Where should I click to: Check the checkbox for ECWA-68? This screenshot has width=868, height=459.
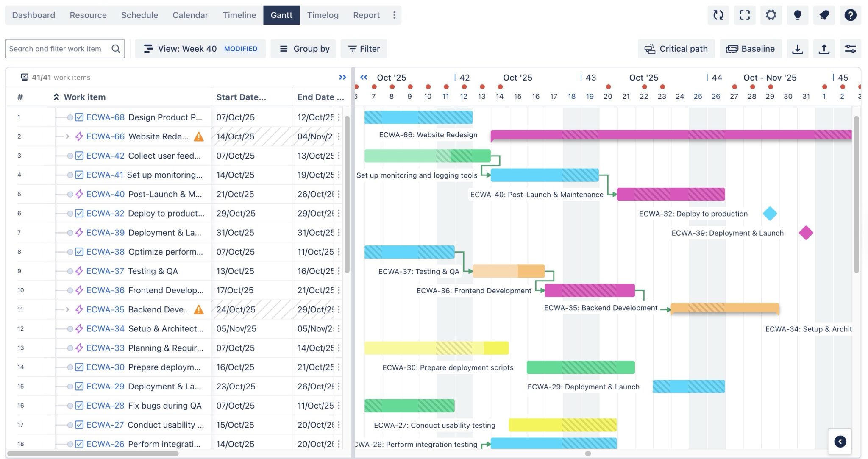pos(79,117)
